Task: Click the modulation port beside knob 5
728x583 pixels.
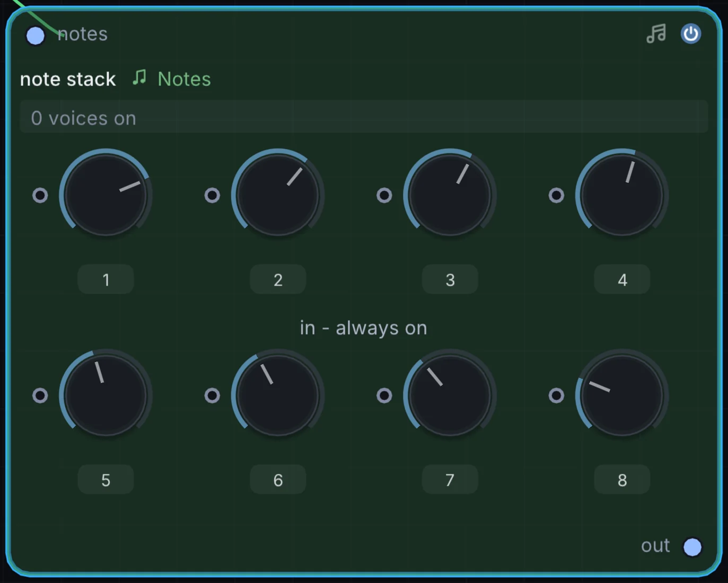Action: (40, 395)
